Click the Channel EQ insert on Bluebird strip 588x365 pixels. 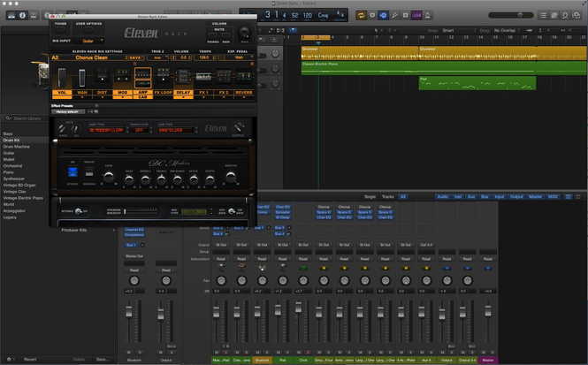[x=134, y=230]
